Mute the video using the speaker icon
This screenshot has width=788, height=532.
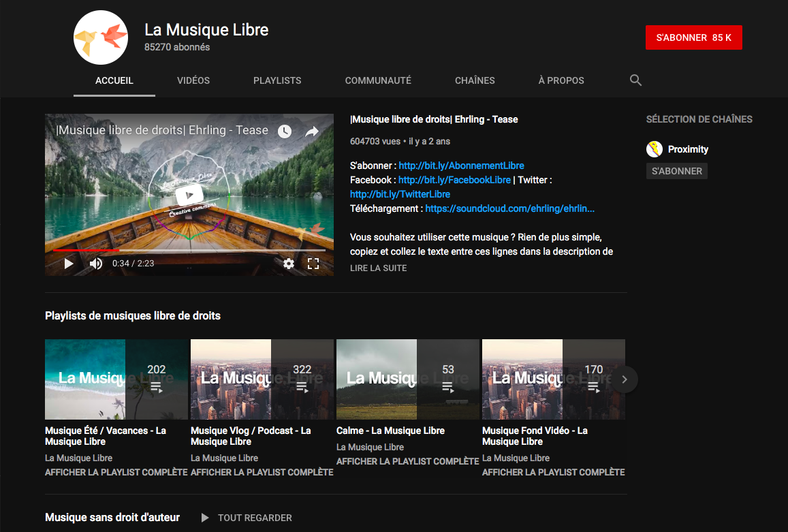click(x=96, y=264)
